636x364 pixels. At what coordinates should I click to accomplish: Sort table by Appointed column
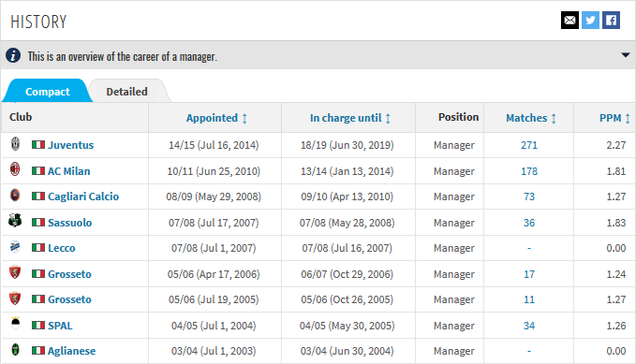click(216, 118)
